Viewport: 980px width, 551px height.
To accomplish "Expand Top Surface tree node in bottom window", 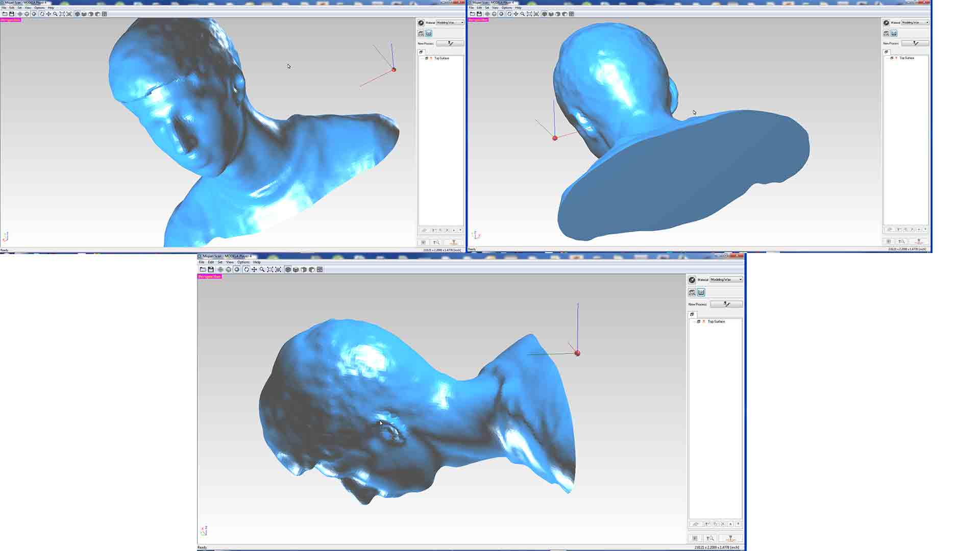I will tap(694, 321).
